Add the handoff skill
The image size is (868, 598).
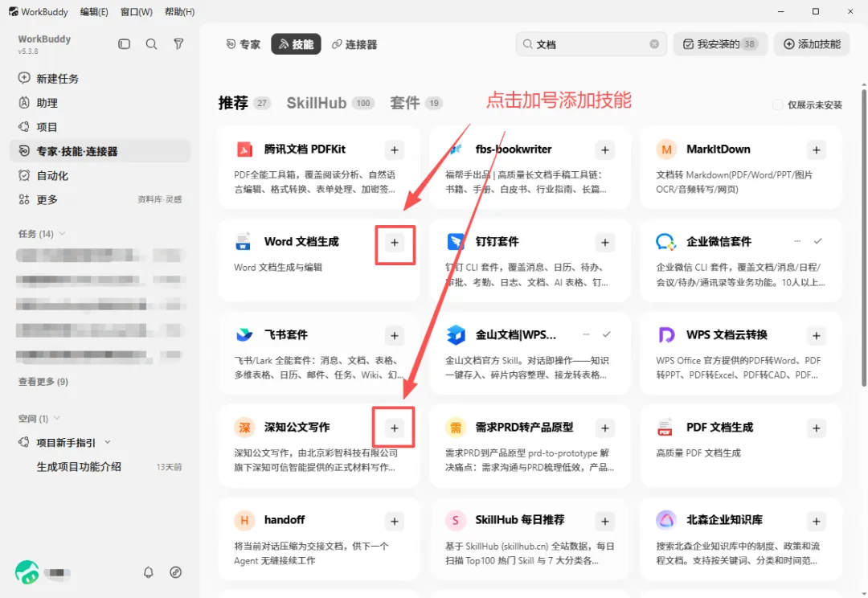tap(394, 521)
